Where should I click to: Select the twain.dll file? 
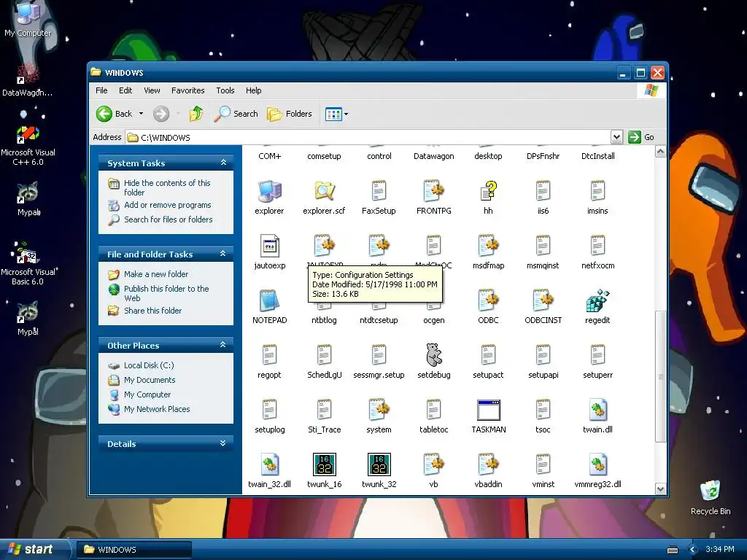(597, 411)
